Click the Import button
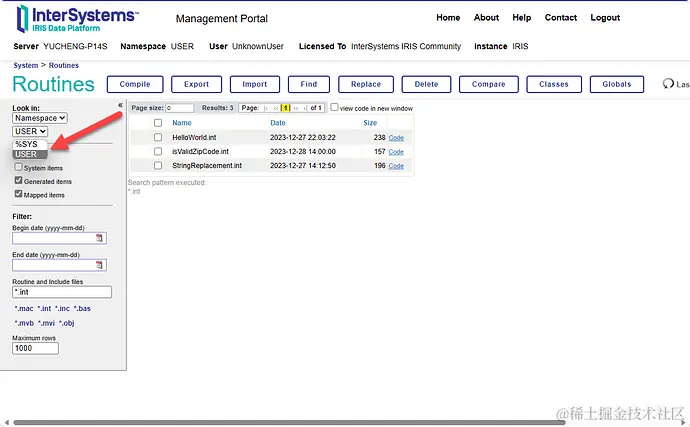 (x=255, y=84)
